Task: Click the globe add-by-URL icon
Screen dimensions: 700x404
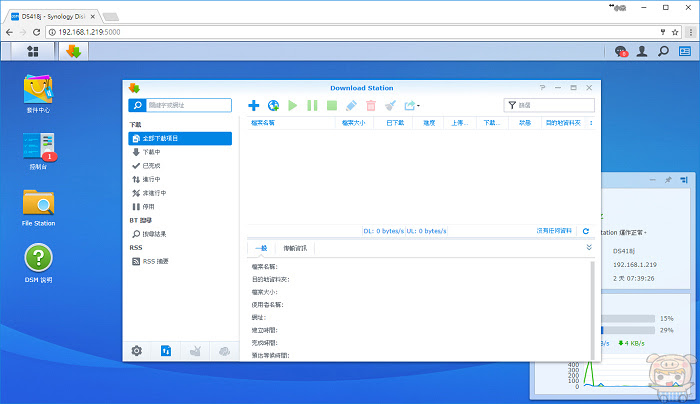Action: (273, 105)
